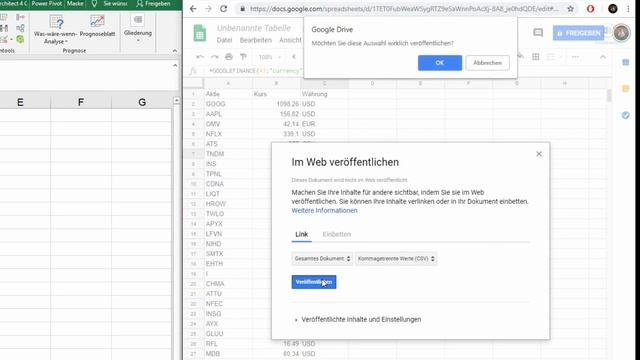Open the Google Sheets home icon

(x=200, y=33)
